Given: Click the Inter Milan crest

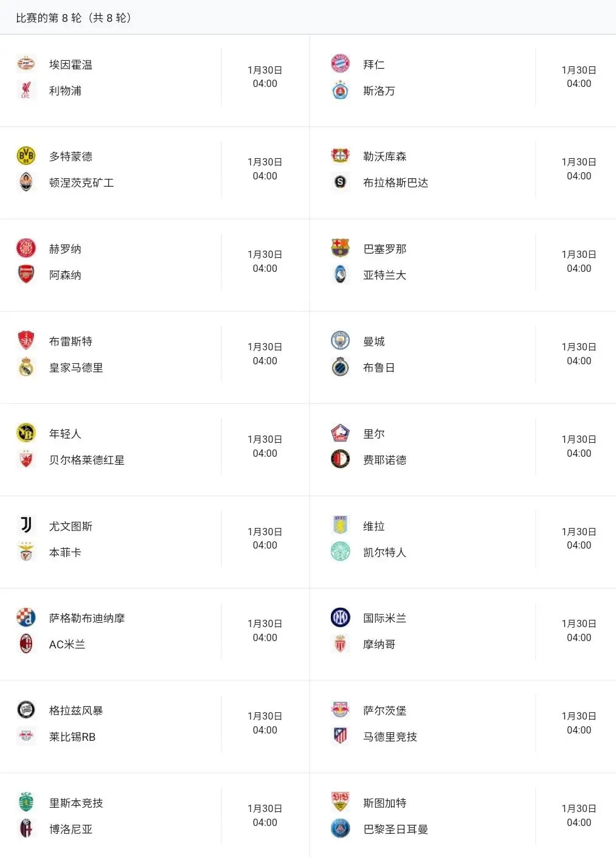Looking at the screenshot, I should 340,617.
